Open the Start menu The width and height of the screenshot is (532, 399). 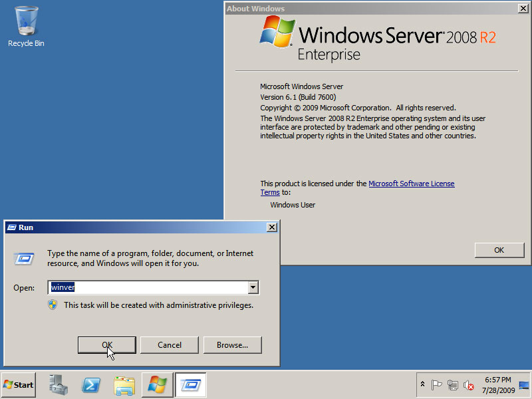18,384
